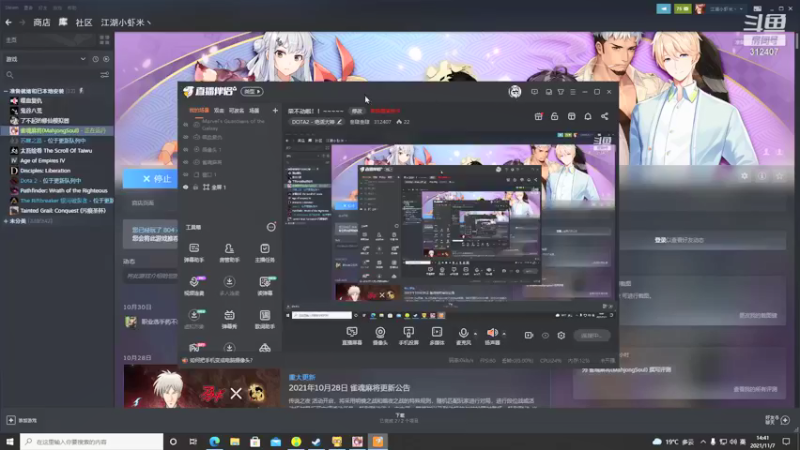This screenshot has width=800, height=450.
Task: Click Steam 添加游戏 button
Action: click(22, 420)
